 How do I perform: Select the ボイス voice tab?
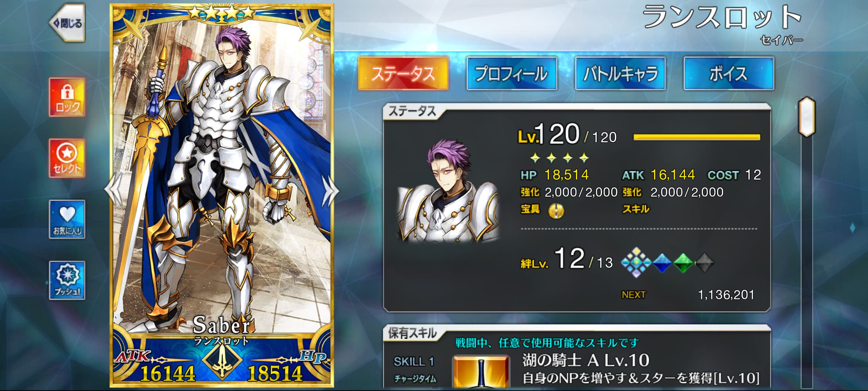click(729, 73)
